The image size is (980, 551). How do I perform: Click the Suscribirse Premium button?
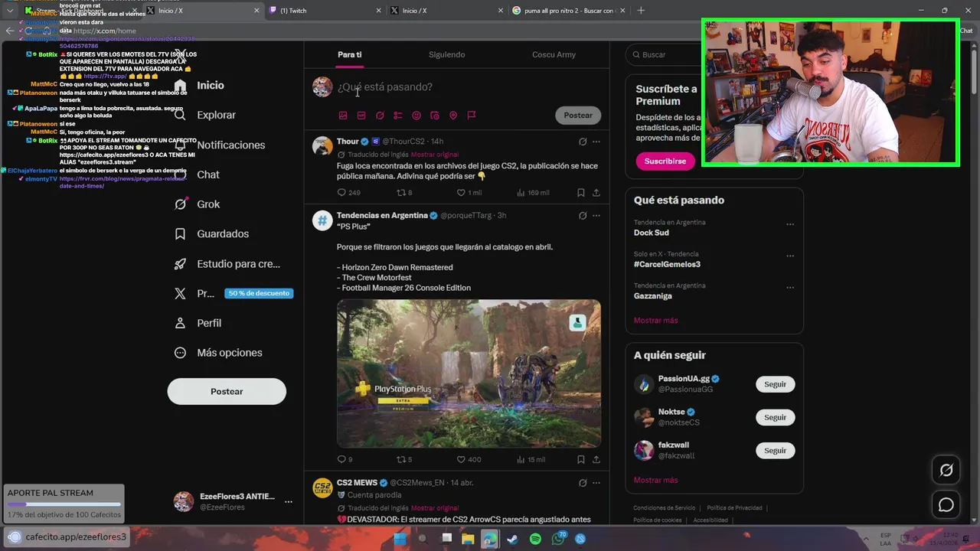[665, 161]
